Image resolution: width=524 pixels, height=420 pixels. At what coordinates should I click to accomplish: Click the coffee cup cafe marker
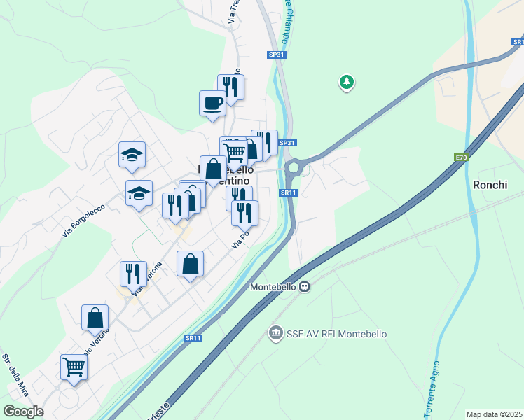[x=212, y=104]
